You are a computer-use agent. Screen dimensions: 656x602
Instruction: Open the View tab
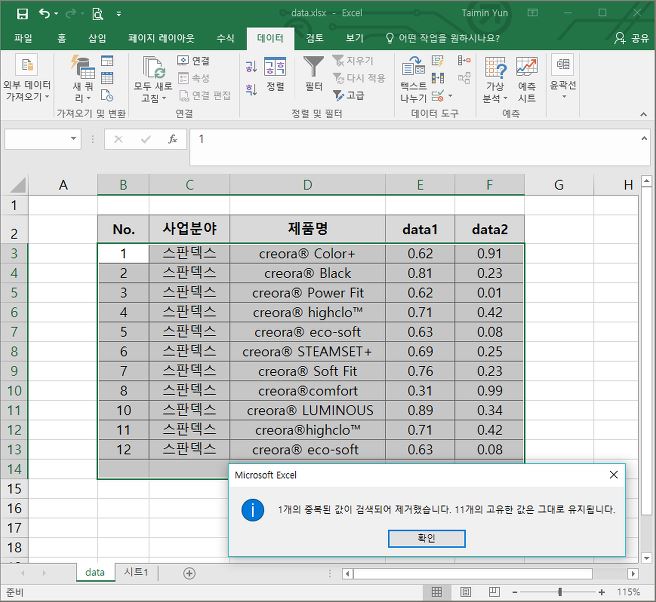(354, 38)
